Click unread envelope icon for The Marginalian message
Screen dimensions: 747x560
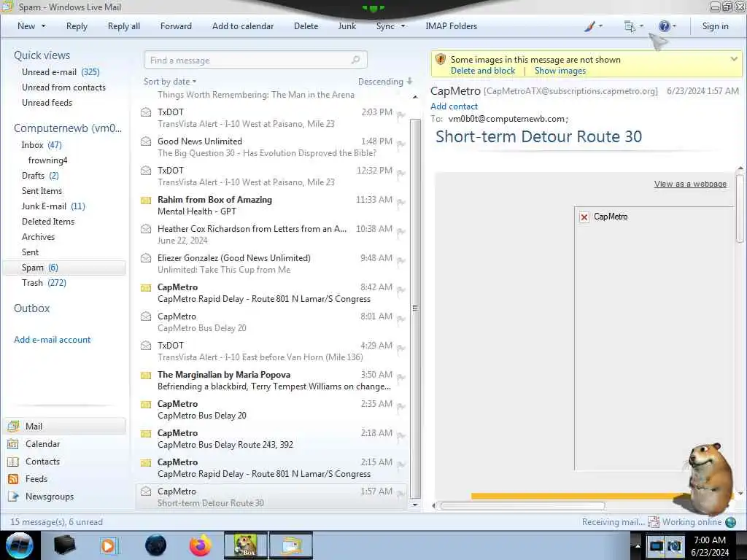[146, 376]
